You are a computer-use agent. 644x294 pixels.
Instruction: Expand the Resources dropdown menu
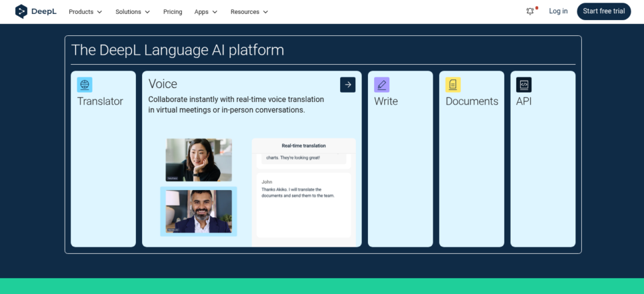[249, 12]
